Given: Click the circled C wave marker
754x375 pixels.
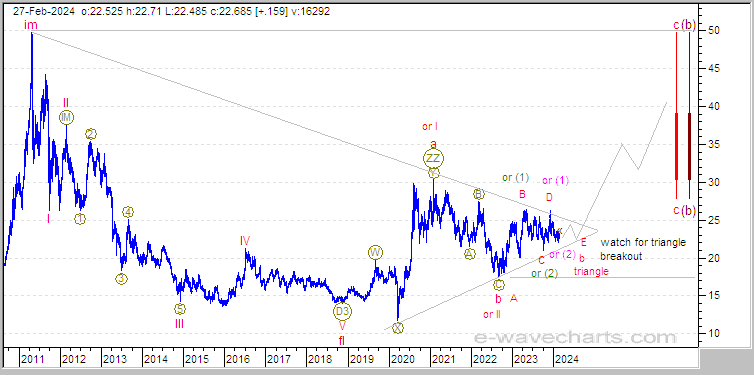Looking at the screenshot, I should tap(499, 285).
